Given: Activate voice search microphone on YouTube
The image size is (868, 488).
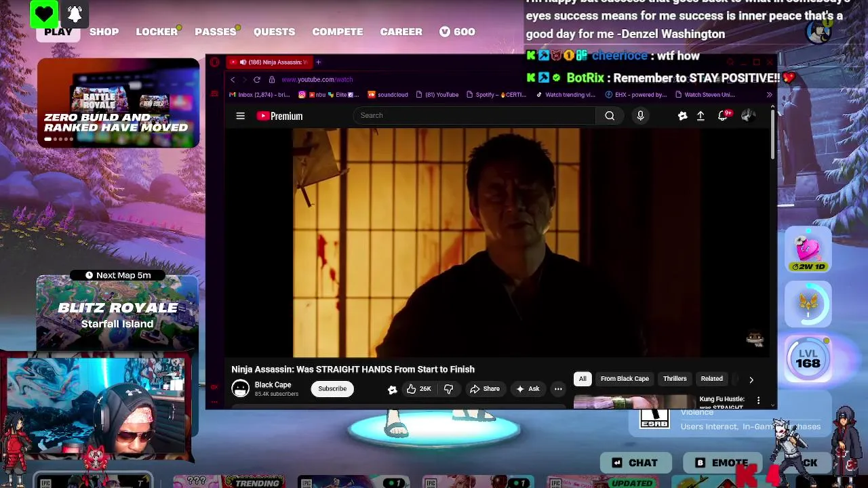Looking at the screenshot, I should [640, 116].
